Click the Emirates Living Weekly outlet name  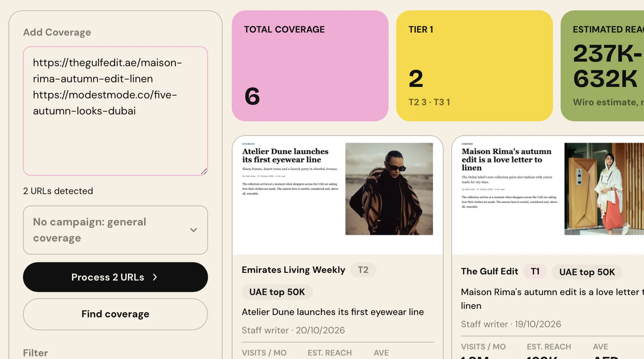click(x=293, y=270)
